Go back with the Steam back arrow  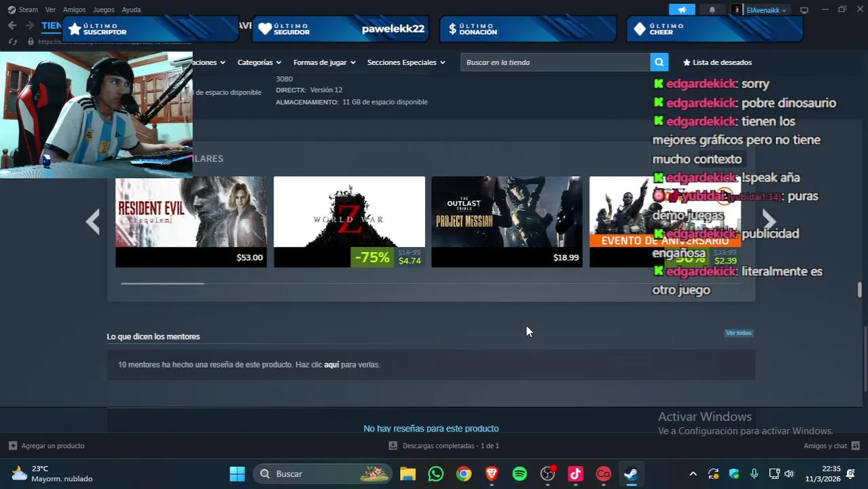(12, 25)
